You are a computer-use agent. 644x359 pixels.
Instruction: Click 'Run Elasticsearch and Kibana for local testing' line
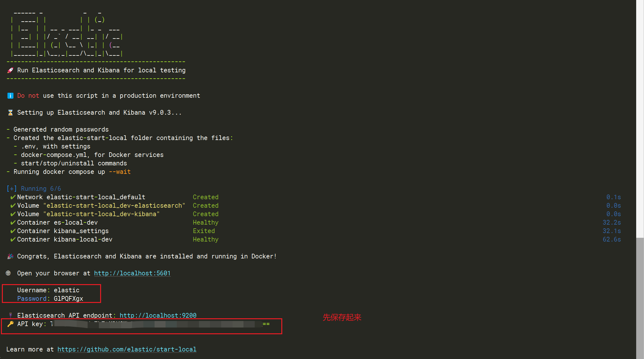[101, 70]
